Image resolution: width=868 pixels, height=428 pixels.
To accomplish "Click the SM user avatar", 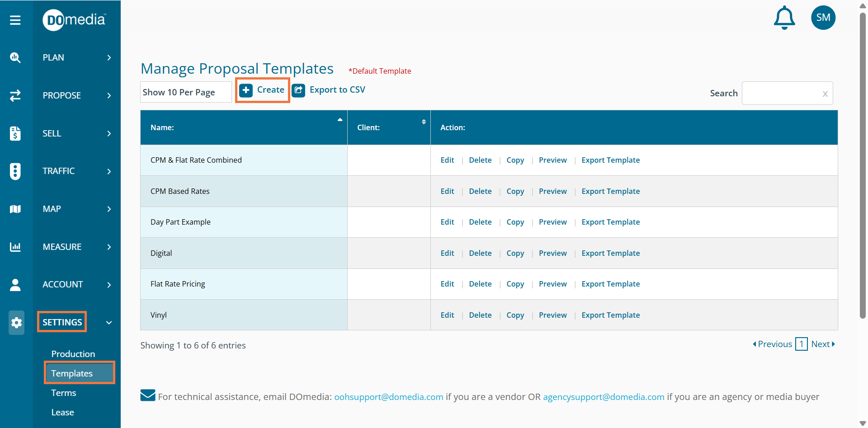I will point(823,18).
